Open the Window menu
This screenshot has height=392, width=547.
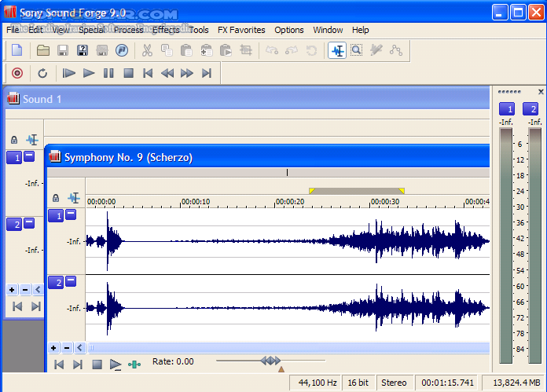point(328,30)
